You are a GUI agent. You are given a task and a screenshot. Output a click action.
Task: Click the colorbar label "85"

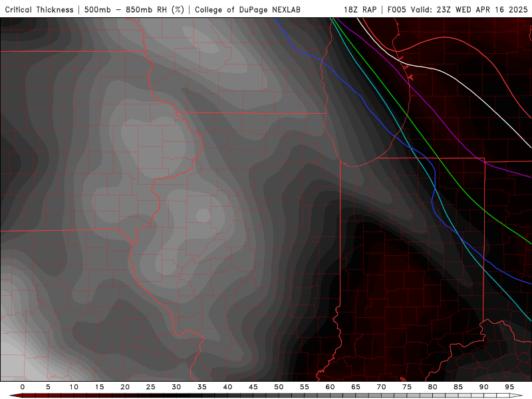click(458, 387)
